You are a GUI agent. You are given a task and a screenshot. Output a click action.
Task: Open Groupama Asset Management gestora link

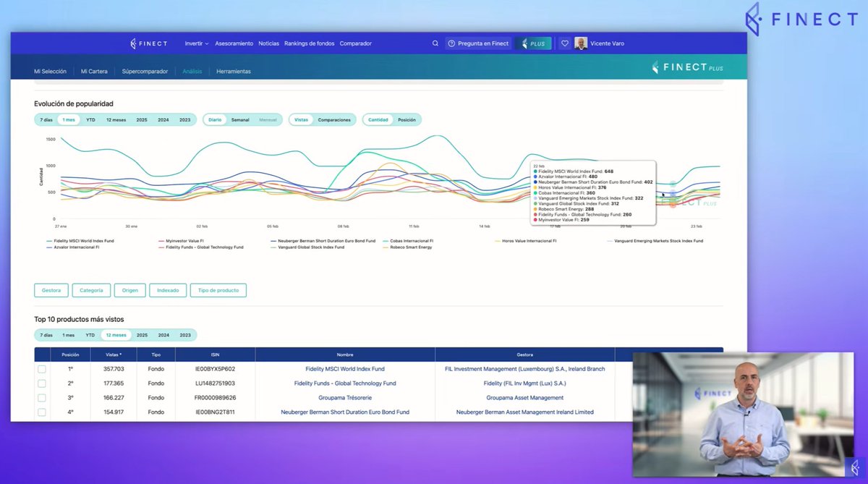pos(525,398)
